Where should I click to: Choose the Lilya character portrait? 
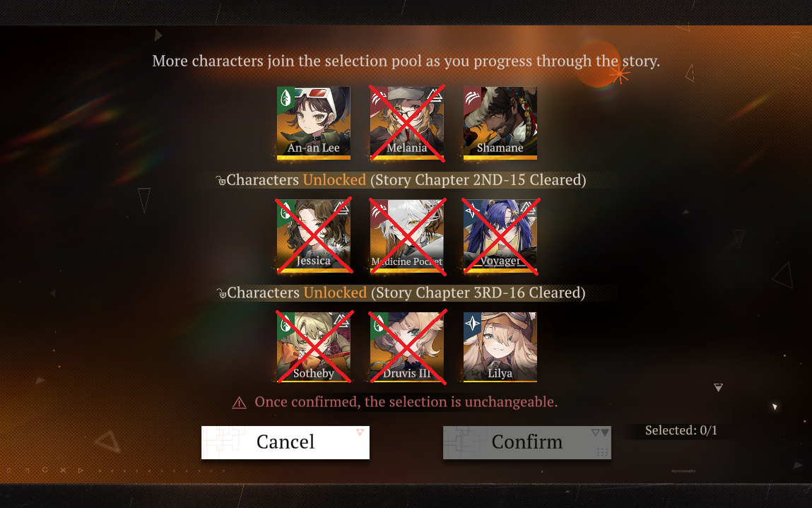tap(500, 348)
